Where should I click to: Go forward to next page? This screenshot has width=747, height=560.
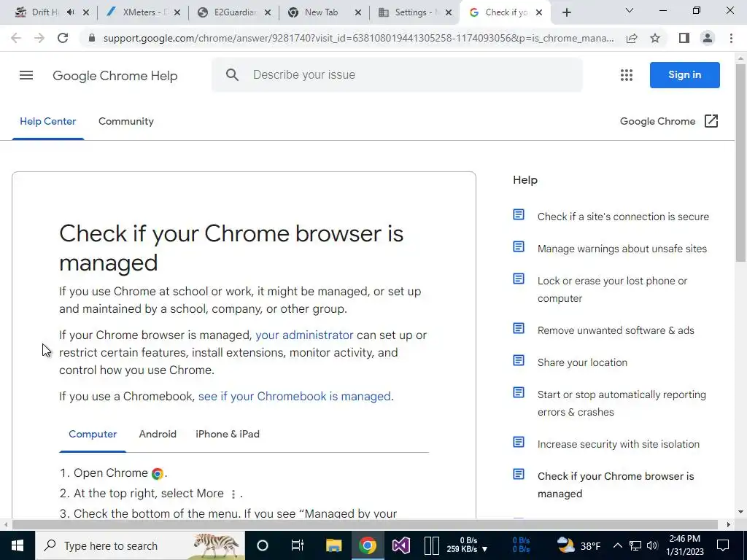pyautogui.click(x=39, y=38)
